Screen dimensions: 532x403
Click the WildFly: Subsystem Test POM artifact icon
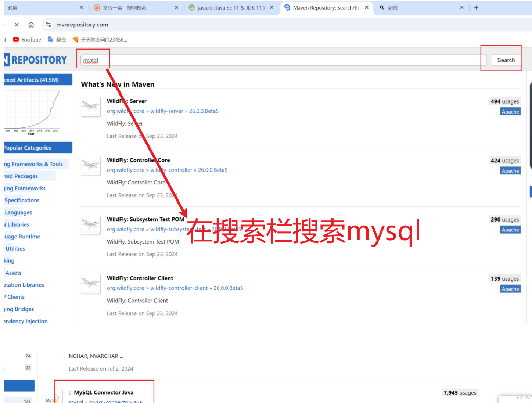(90, 225)
